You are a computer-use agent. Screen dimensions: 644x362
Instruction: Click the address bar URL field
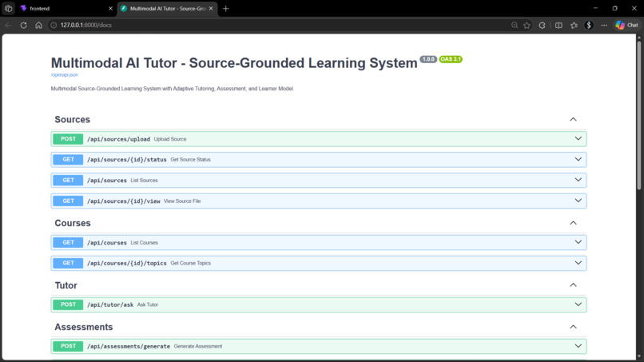[x=280, y=25]
